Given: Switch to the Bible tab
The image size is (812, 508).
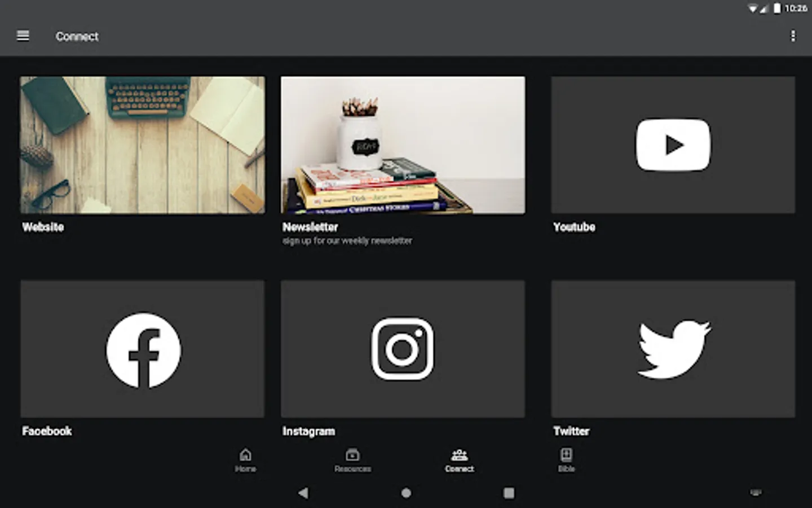Looking at the screenshot, I should click(566, 461).
